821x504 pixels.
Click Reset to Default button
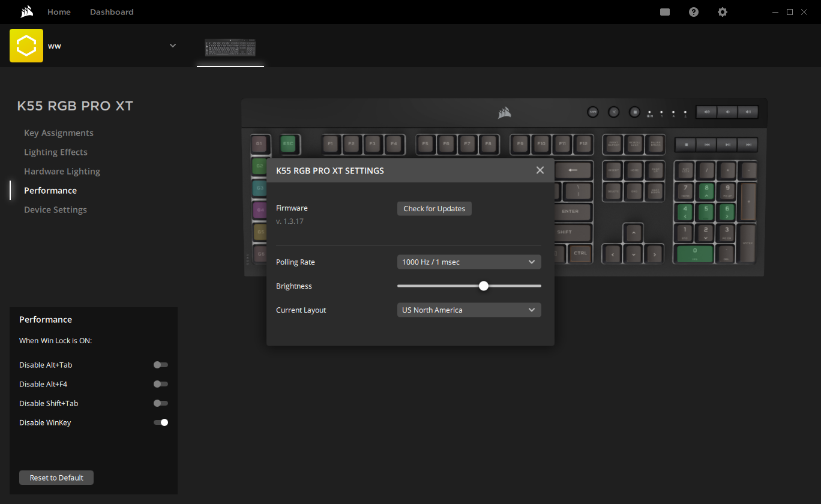point(56,478)
